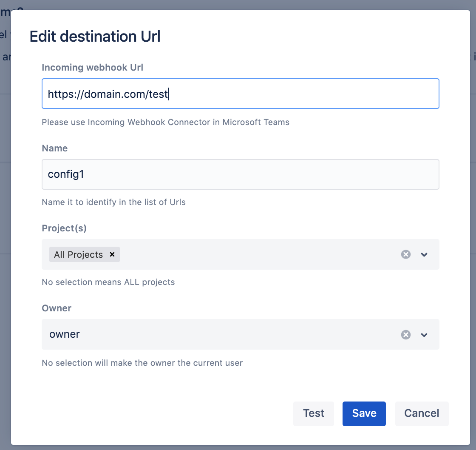Click the Microsoft Teams connector hint text

165,122
